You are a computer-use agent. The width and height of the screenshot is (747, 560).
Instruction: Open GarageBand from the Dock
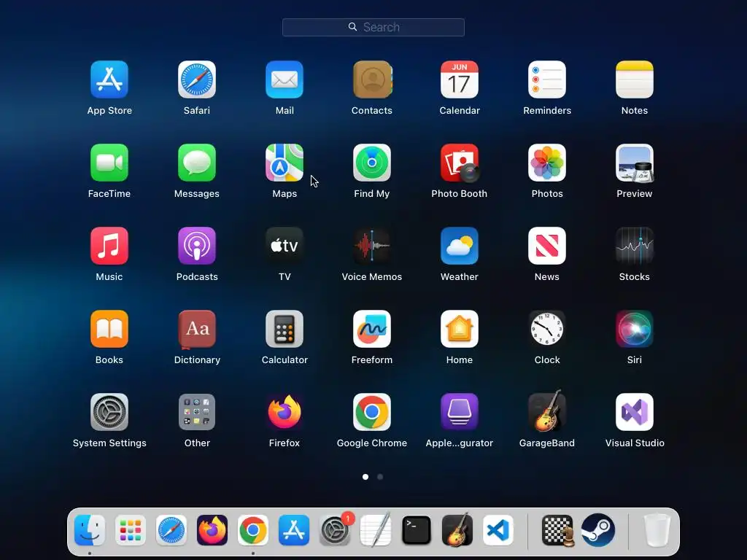tap(457, 530)
